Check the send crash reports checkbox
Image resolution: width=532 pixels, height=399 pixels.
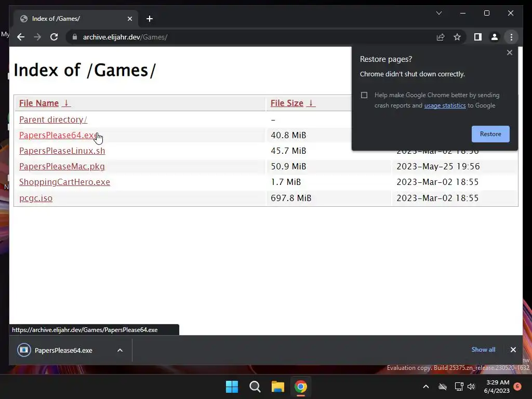[x=364, y=95]
